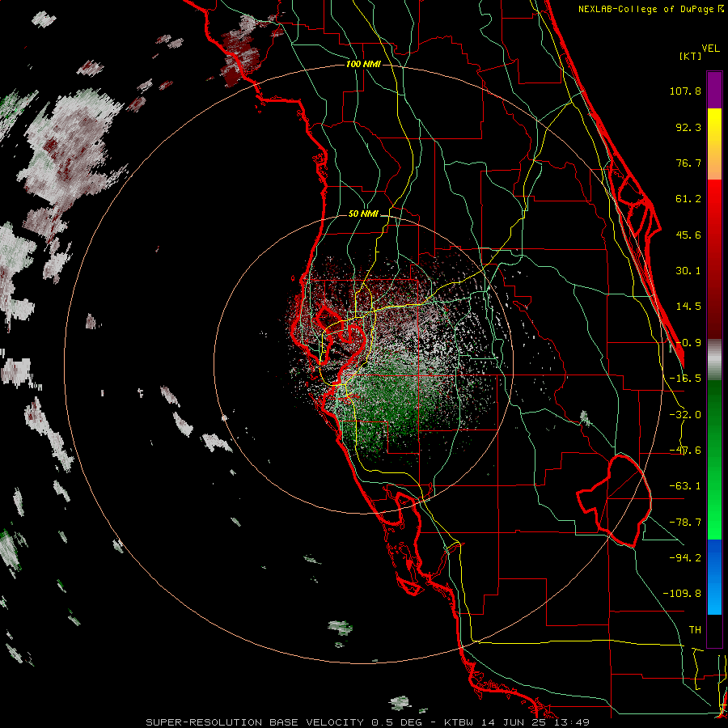Select the 30.1 velocity scale value
The image size is (728, 728).
688,271
